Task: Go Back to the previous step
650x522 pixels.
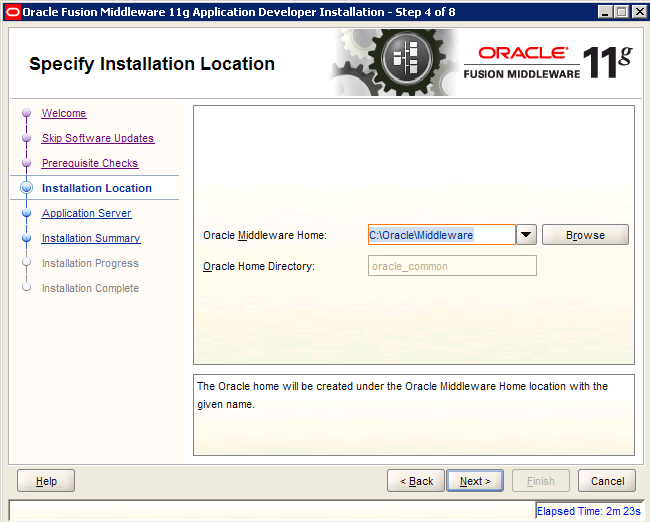Action: [416, 481]
